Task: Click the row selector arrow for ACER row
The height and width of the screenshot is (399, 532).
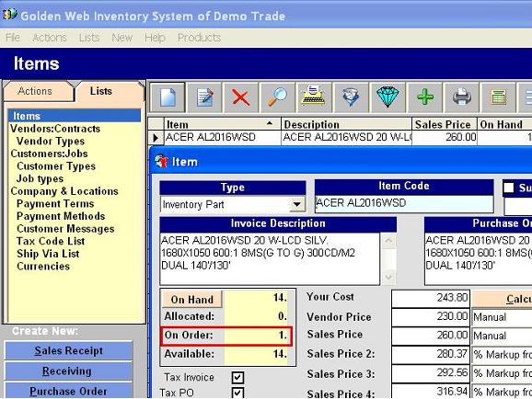Action: pos(156,138)
